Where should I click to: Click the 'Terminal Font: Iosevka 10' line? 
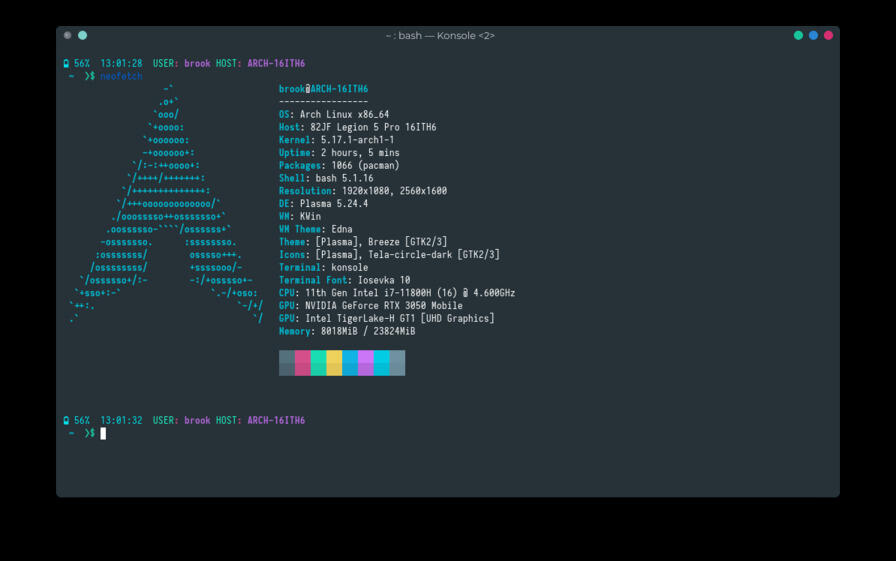[345, 280]
